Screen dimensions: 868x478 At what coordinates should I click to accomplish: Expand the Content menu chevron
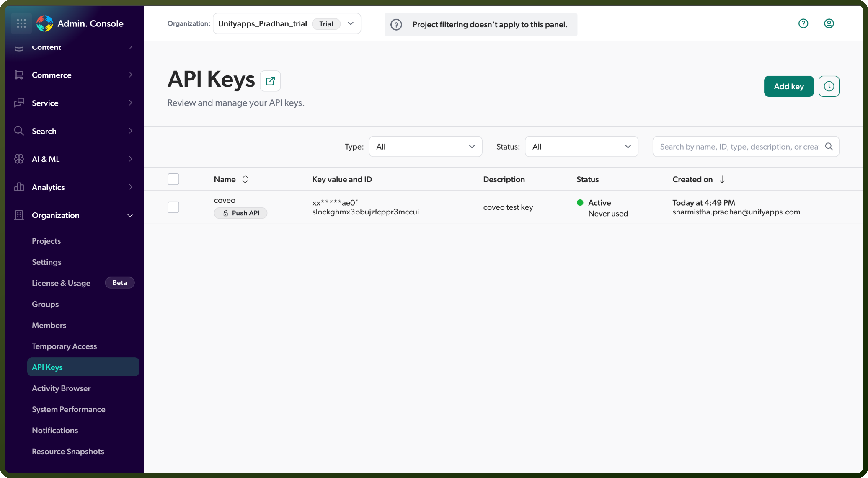coord(131,47)
